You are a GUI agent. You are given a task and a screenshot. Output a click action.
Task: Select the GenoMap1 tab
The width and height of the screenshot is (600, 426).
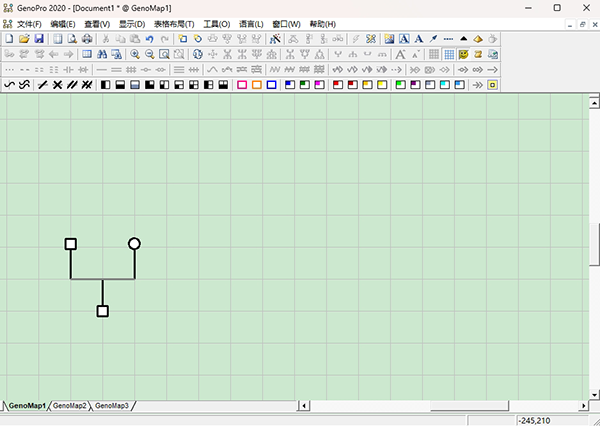click(27, 406)
